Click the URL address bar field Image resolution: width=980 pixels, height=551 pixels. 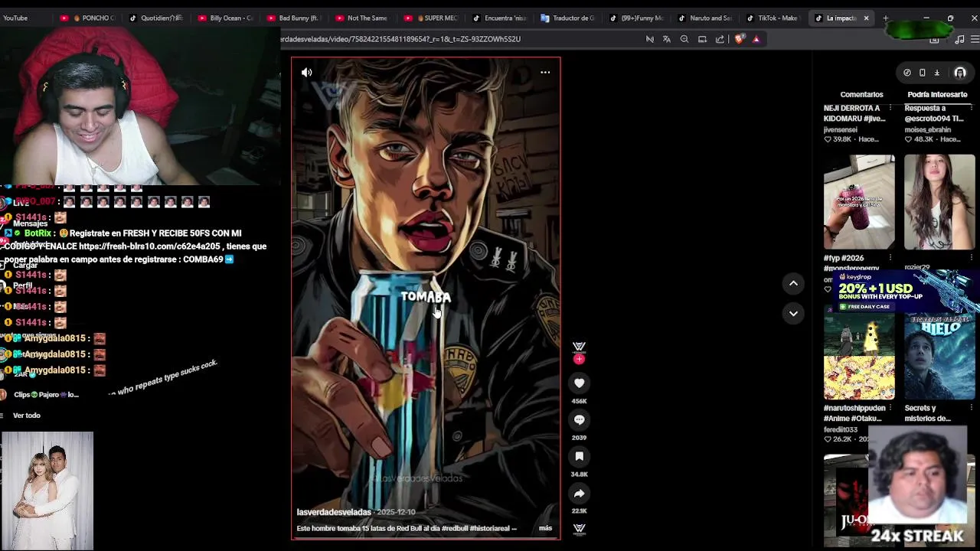(459, 39)
